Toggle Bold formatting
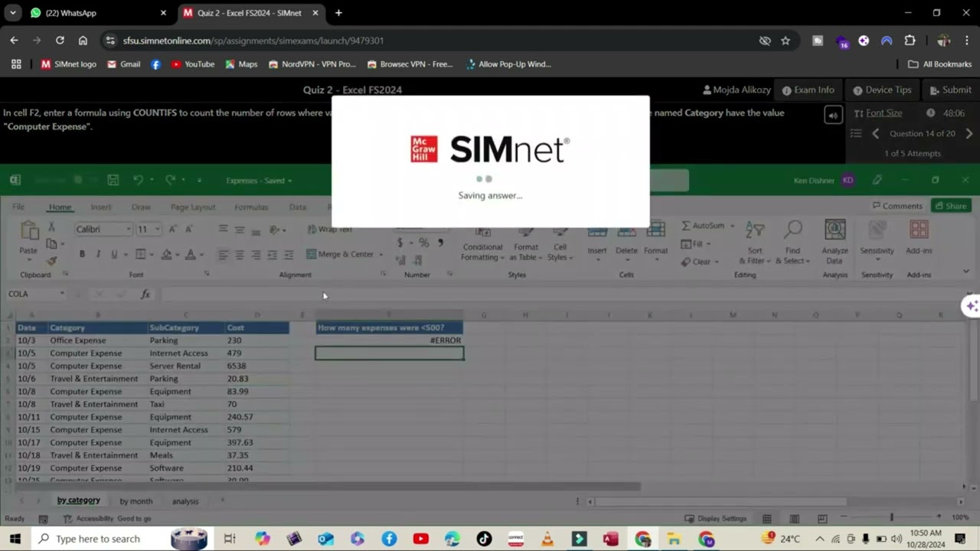 (x=82, y=254)
